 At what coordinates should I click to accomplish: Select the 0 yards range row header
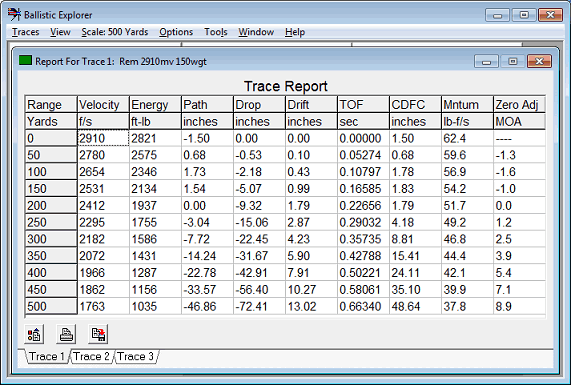[x=51, y=138]
